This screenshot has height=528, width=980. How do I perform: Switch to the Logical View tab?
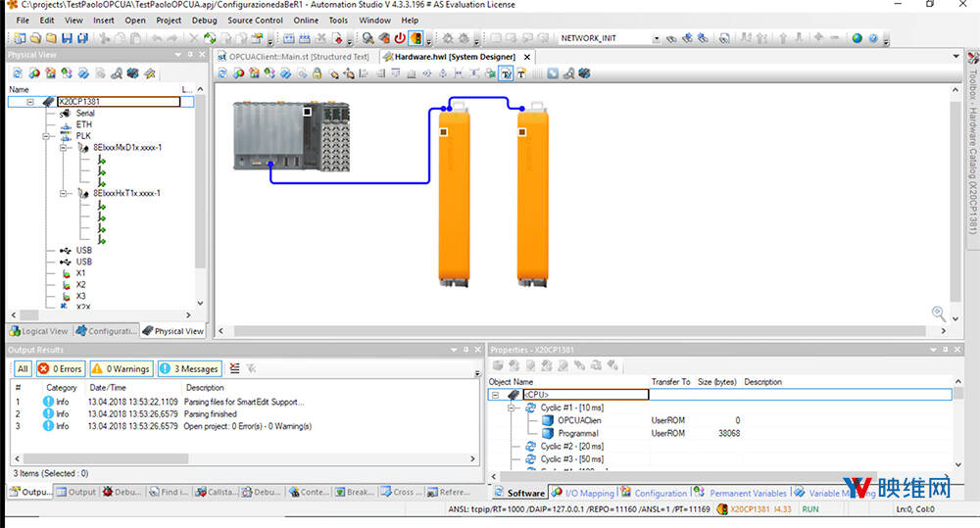(x=39, y=331)
